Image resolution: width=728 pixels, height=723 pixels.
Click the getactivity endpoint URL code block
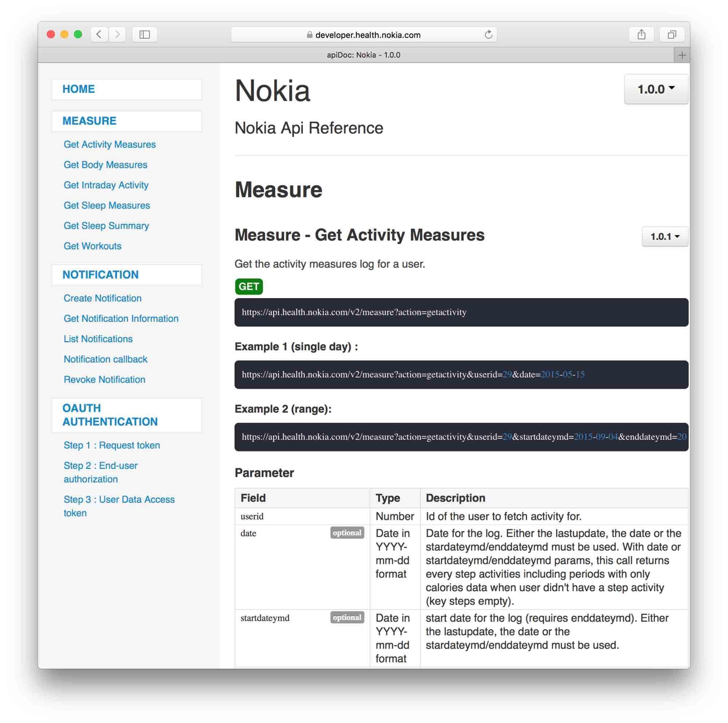(461, 312)
